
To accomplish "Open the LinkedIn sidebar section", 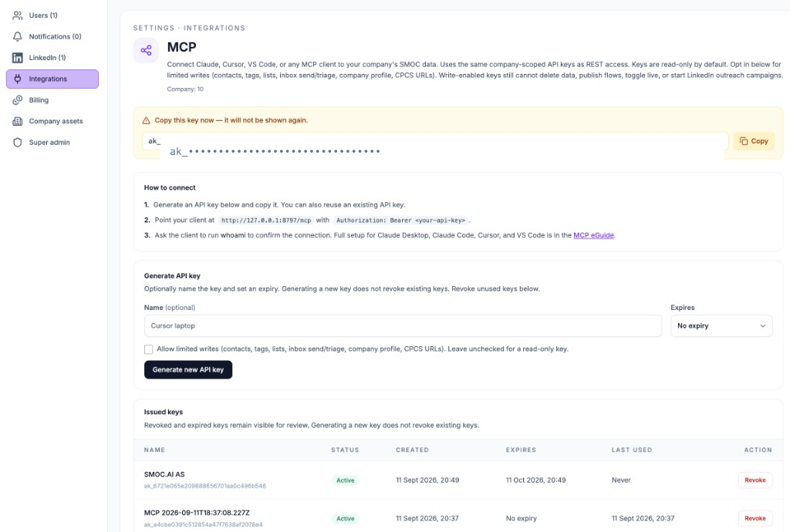I will [52, 58].
